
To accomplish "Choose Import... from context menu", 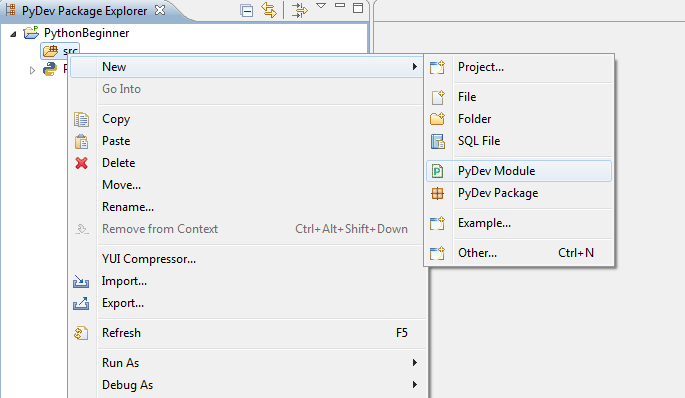I will click(124, 281).
